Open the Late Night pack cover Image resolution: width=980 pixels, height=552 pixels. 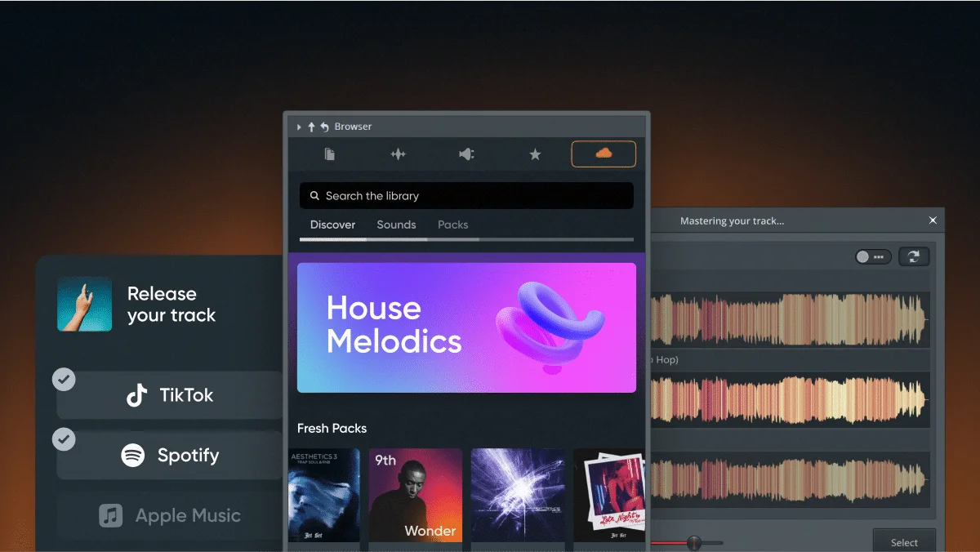pyautogui.click(x=609, y=495)
